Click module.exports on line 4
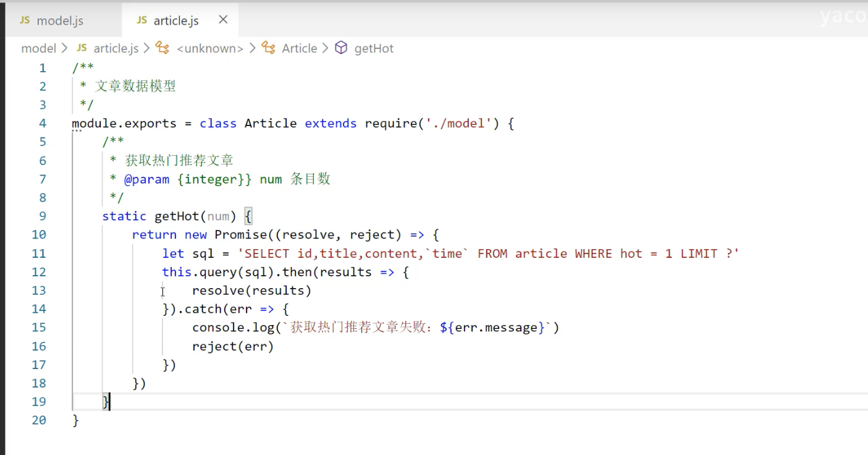Image resolution: width=868 pixels, height=455 pixels. pyautogui.click(x=124, y=124)
